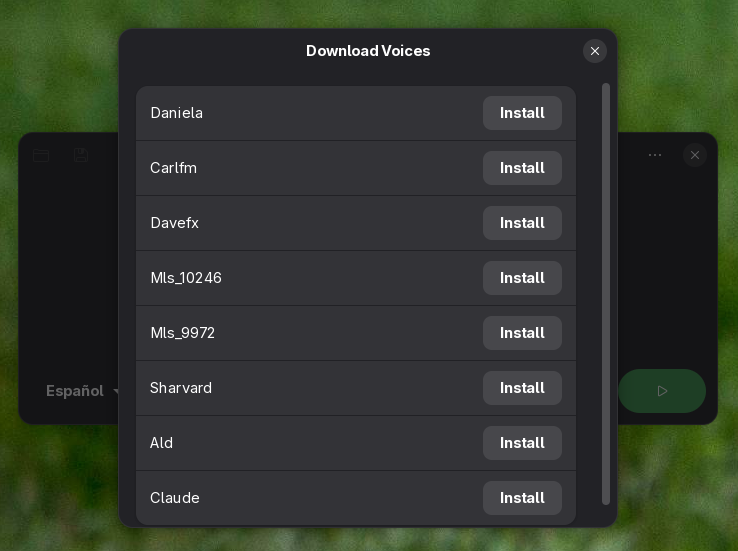The width and height of the screenshot is (738, 551).
Task: Click the Download Voices title
Action: (x=368, y=51)
